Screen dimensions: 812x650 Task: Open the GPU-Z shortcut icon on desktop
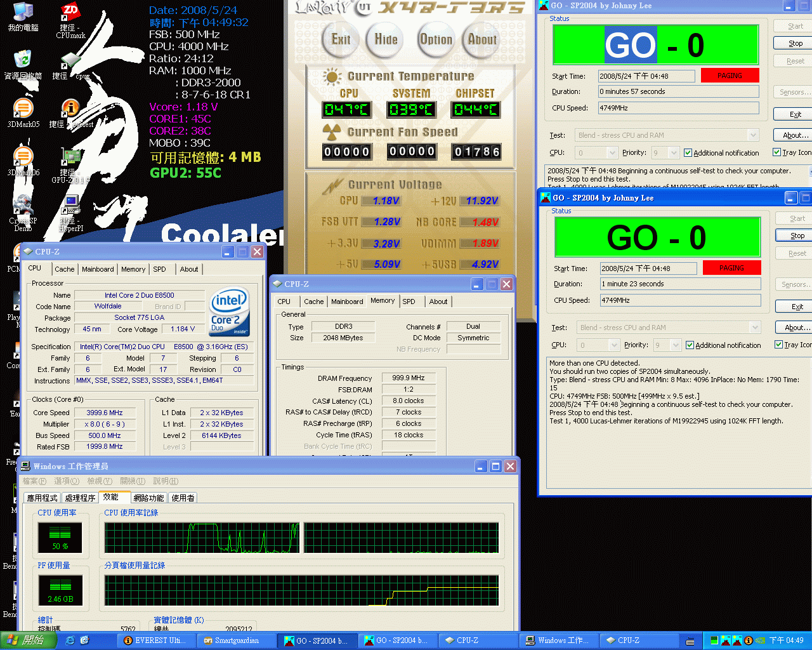tap(70, 166)
